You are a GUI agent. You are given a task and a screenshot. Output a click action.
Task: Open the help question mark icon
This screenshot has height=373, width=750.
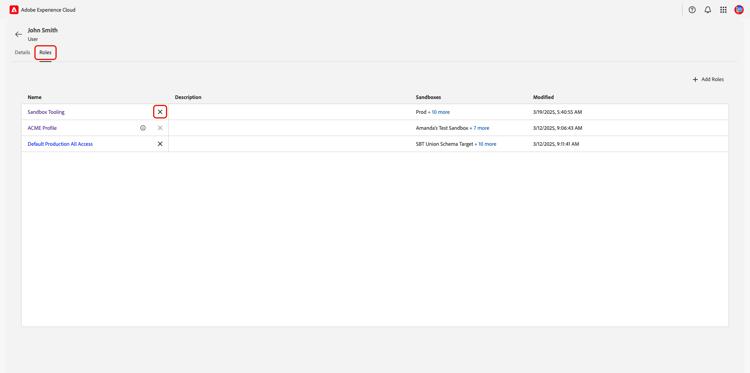click(x=692, y=10)
